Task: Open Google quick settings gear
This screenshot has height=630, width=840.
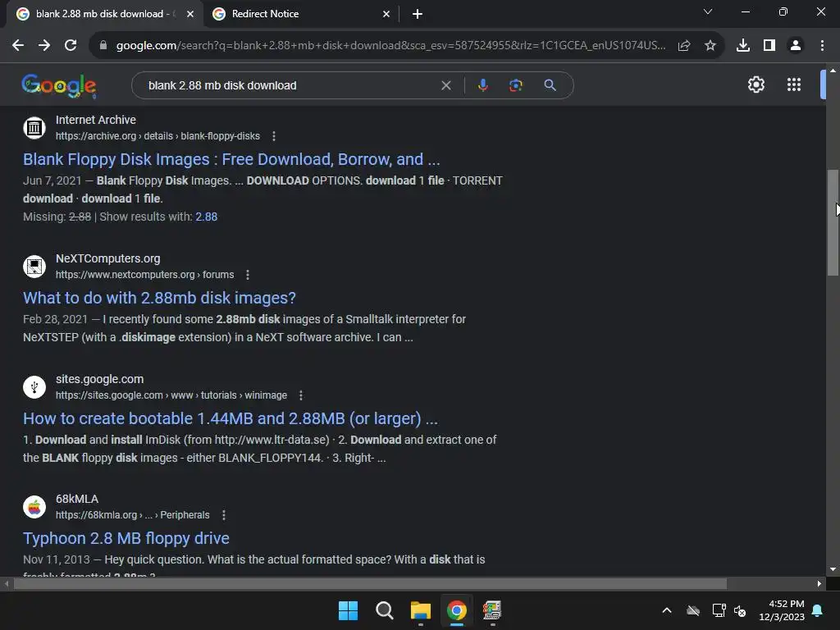Action: point(756,84)
